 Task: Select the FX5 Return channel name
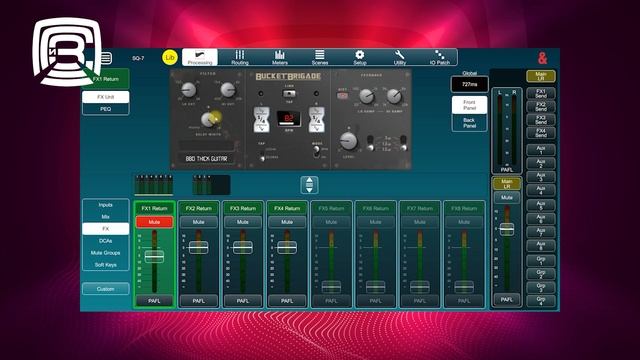click(331, 208)
